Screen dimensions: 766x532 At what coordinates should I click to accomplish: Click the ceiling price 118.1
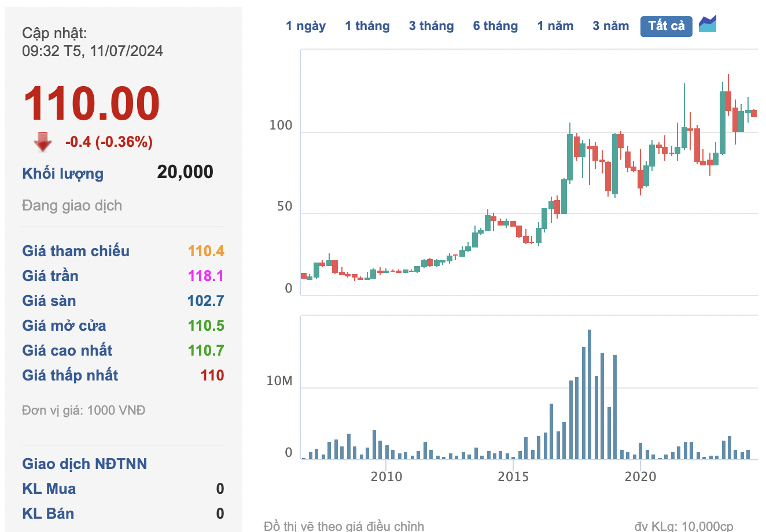pos(206,276)
